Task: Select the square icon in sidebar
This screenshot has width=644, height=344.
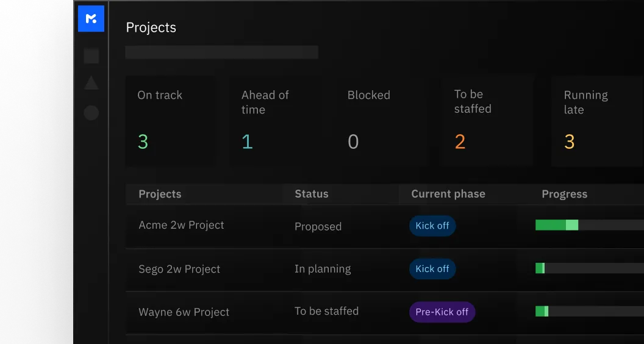Action: click(x=91, y=56)
